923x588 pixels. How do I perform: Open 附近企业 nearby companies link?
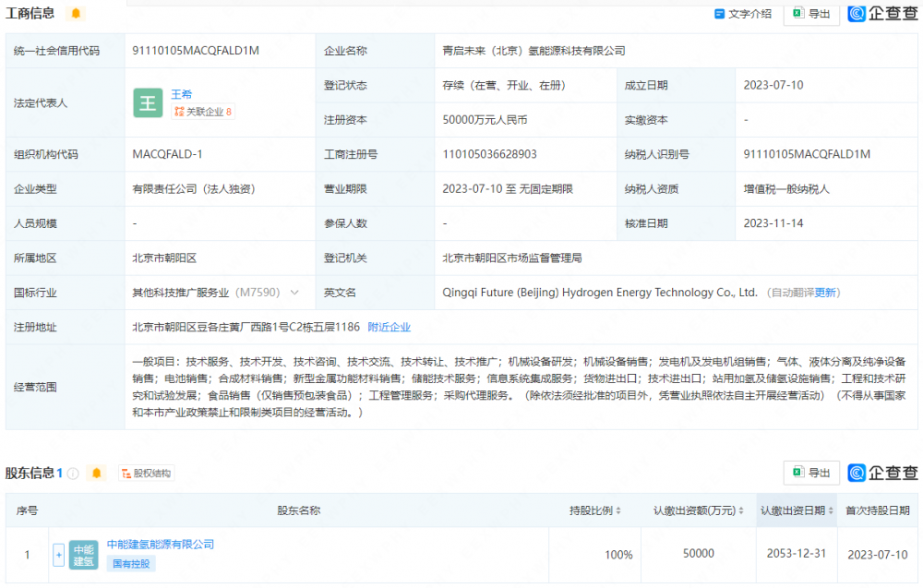point(389,327)
